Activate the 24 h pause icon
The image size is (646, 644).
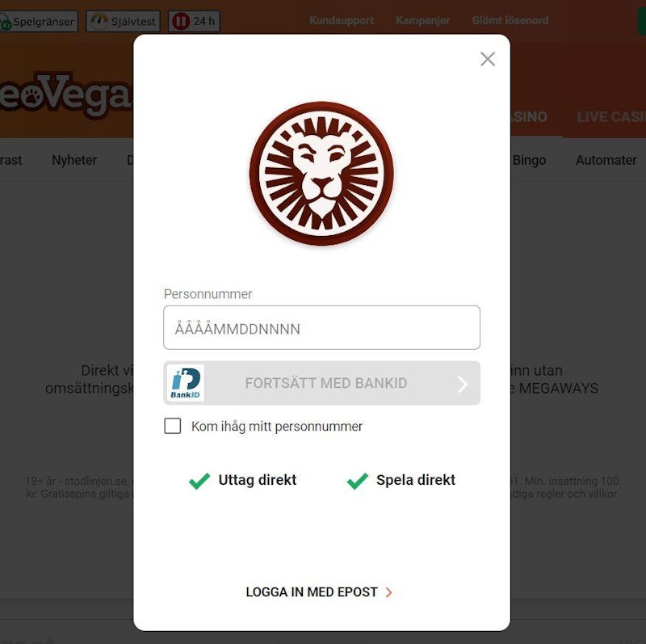(180, 21)
